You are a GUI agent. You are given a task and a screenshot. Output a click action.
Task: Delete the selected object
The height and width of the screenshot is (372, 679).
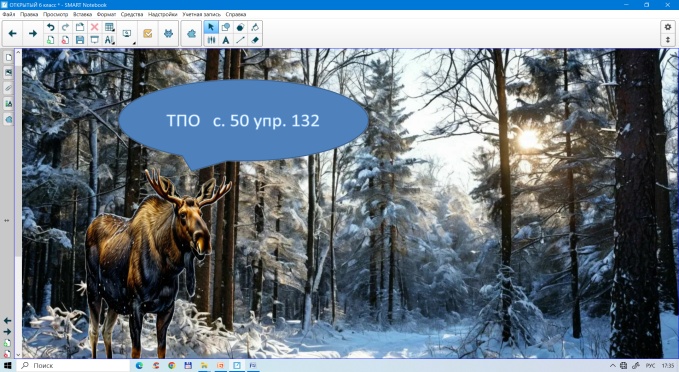94,27
